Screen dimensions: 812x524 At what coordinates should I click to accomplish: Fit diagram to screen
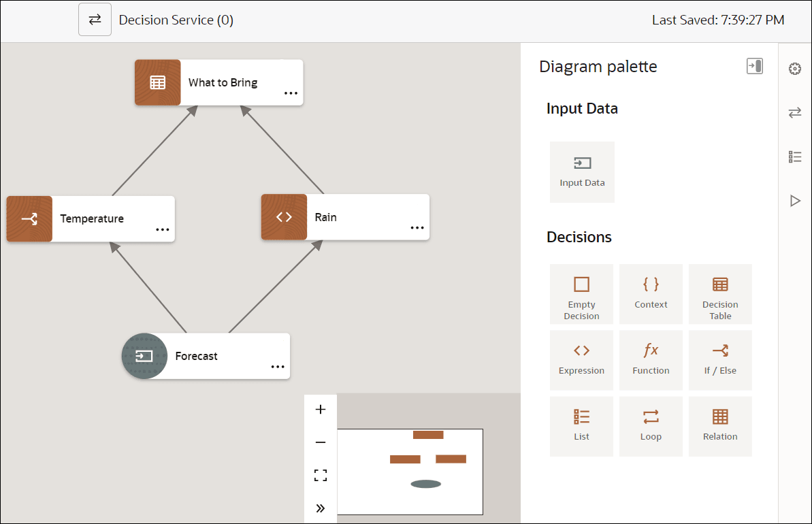pos(321,476)
